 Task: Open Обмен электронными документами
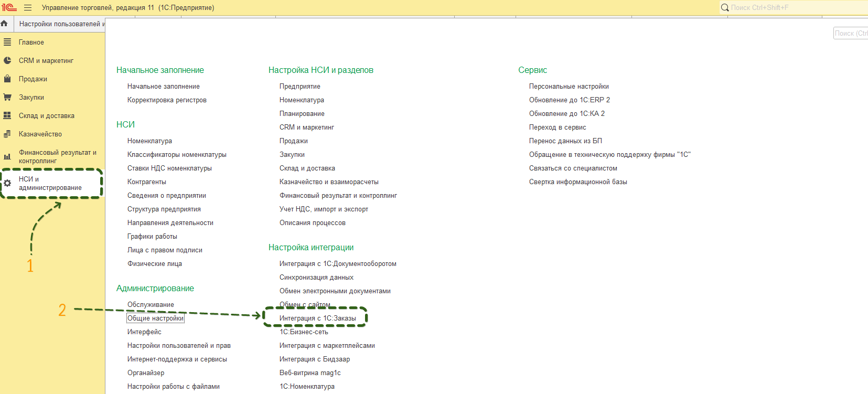click(x=335, y=291)
